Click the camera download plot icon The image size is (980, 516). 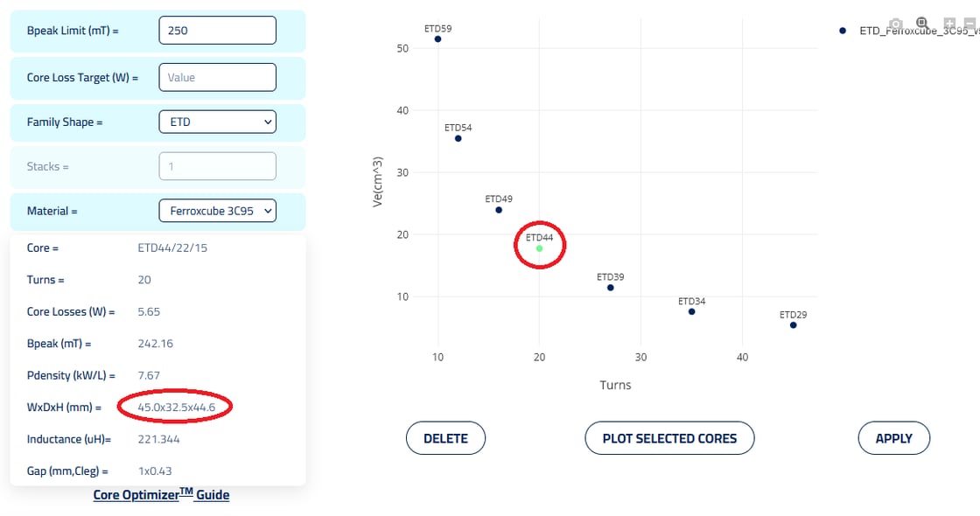(x=896, y=24)
